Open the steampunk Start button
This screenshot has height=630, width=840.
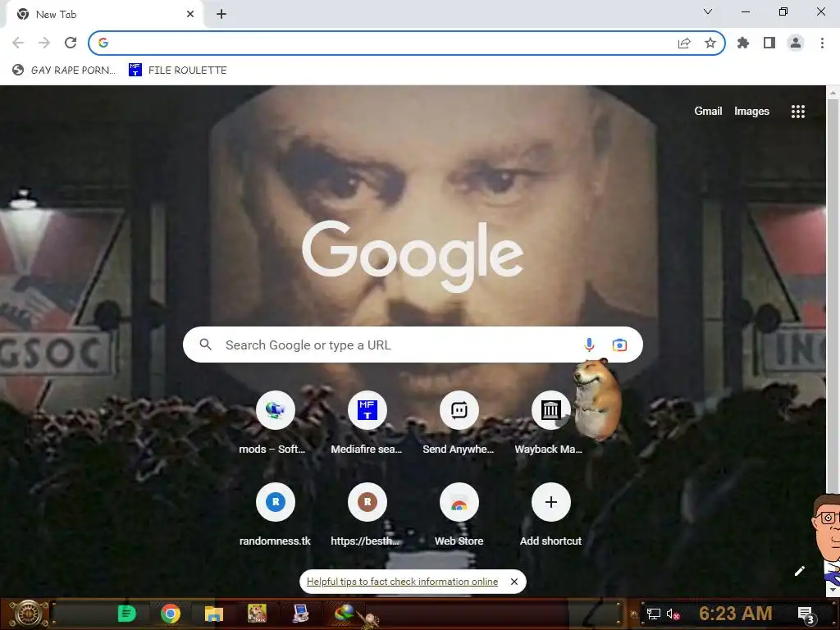[x=29, y=614]
